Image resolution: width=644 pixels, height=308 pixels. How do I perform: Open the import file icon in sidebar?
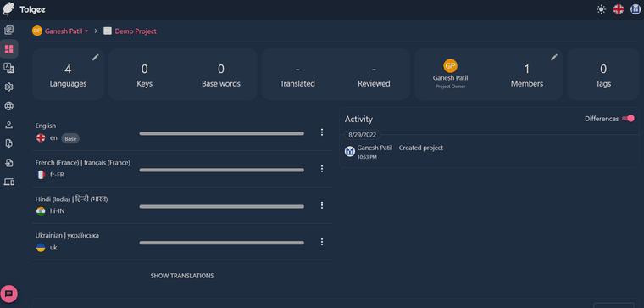click(x=8, y=143)
